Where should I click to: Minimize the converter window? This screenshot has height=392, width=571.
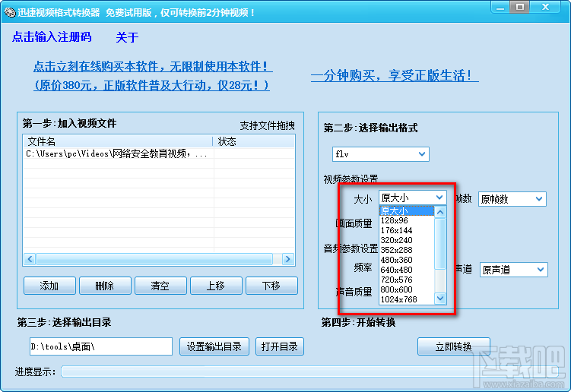(501, 8)
